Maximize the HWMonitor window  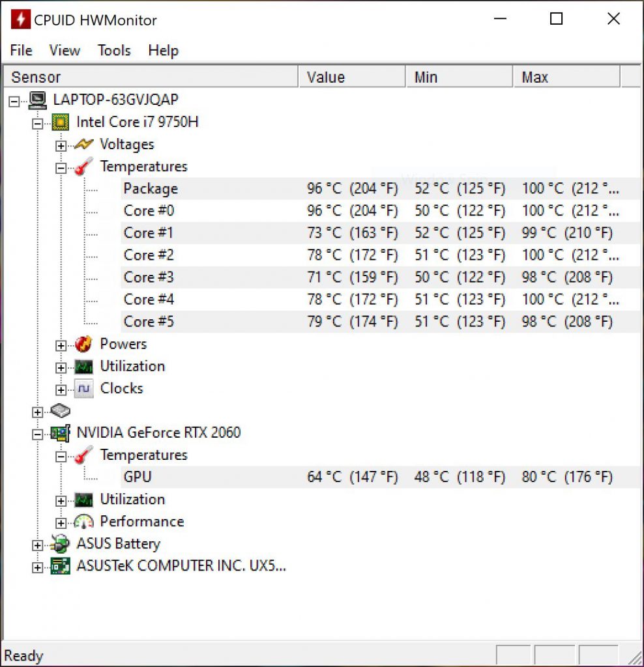tap(556, 19)
